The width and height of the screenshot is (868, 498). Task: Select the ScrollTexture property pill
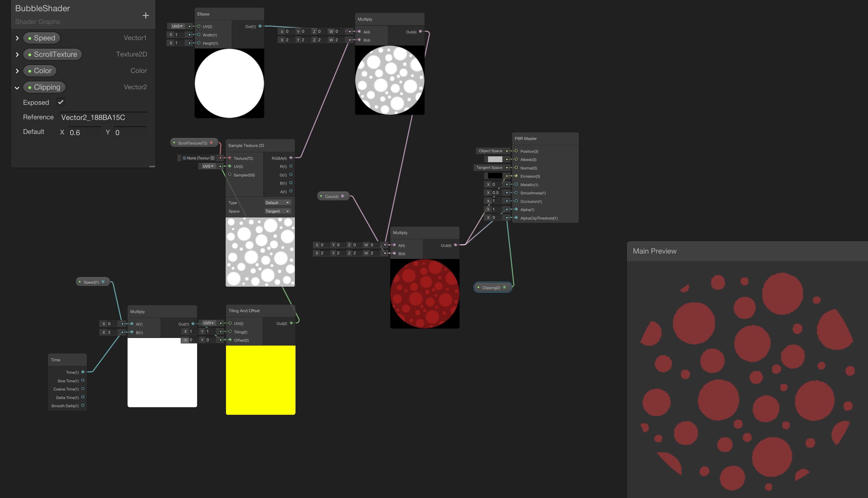point(53,54)
